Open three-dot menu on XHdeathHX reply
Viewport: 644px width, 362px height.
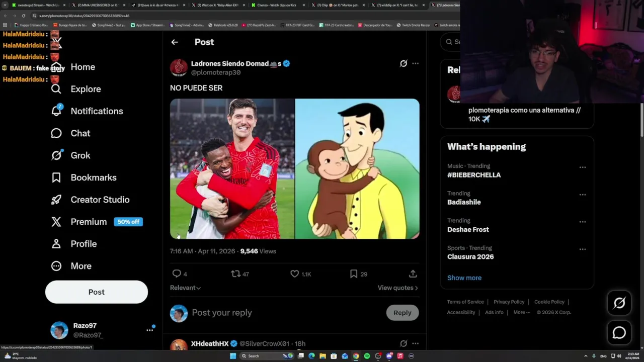[x=415, y=343]
